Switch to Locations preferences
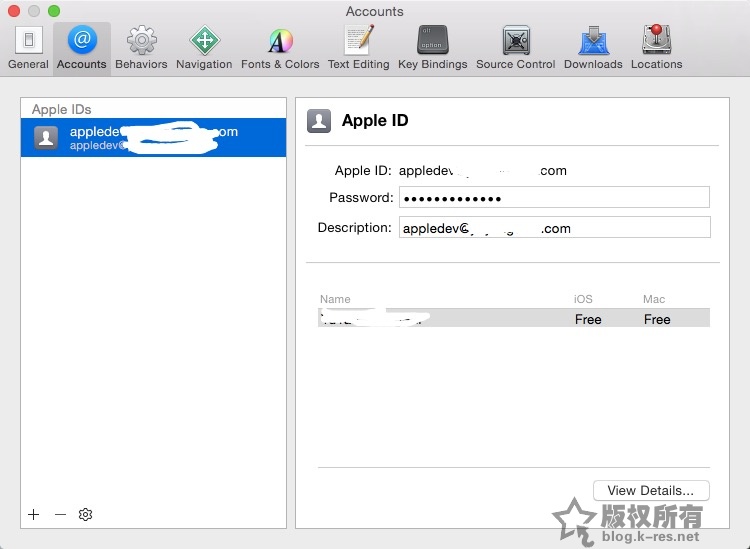750x549 pixels. [x=656, y=48]
